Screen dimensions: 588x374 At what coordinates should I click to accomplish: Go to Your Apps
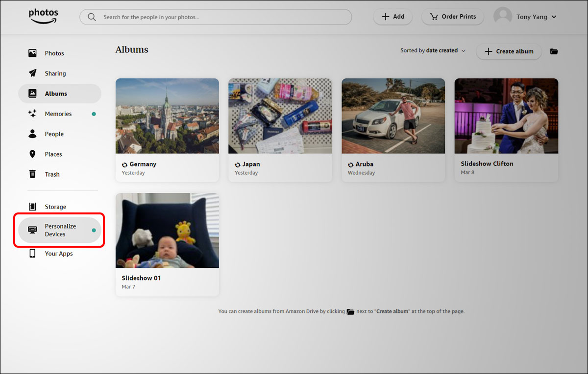[x=60, y=254]
